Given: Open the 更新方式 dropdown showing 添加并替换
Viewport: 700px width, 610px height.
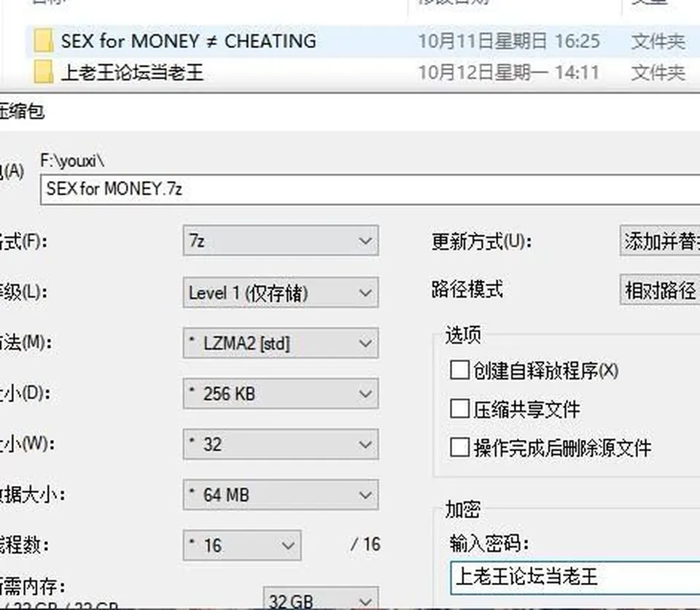Looking at the screenshot, I should tap(660, 241).
